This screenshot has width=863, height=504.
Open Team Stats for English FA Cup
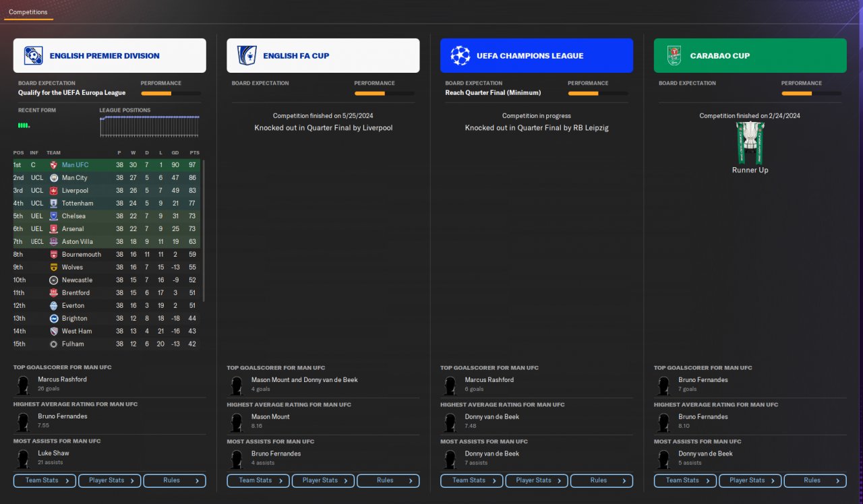258,480
